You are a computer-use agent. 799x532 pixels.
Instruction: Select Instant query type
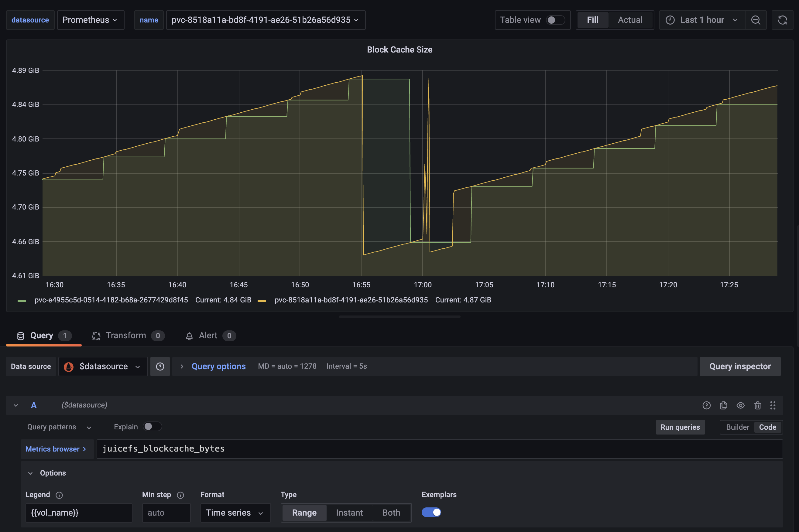tap(349, 513)
